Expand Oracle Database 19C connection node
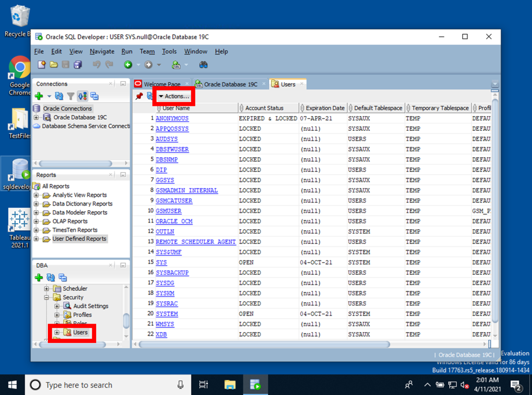This screenshot has height=395, width=532. click(36, 117)
